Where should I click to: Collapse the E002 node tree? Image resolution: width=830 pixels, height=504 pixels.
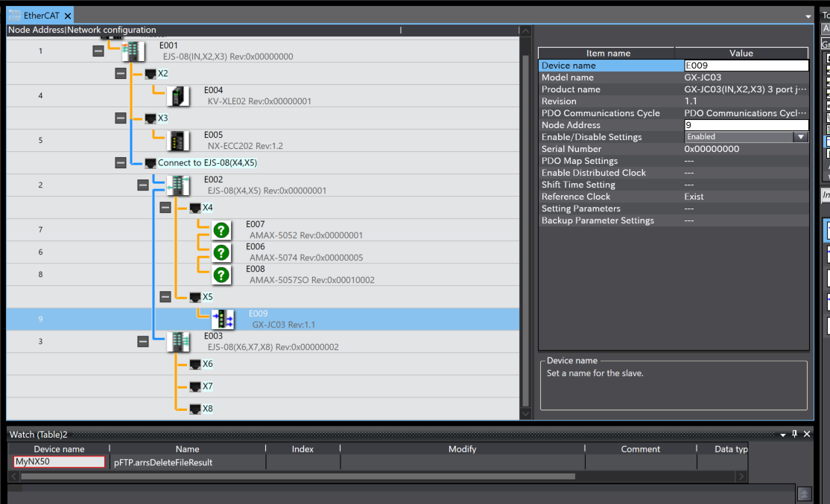pos(143,185)
